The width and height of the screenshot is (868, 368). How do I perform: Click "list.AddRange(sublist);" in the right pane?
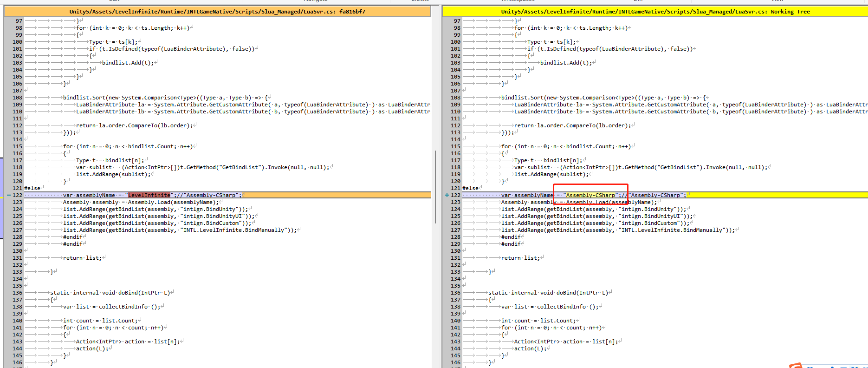pyautogui.click(x=551, y=174)
